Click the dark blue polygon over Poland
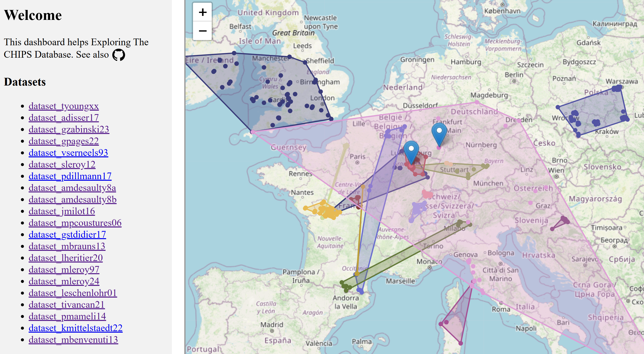Screen dimensions: 644x354 (x=600, y=110)
